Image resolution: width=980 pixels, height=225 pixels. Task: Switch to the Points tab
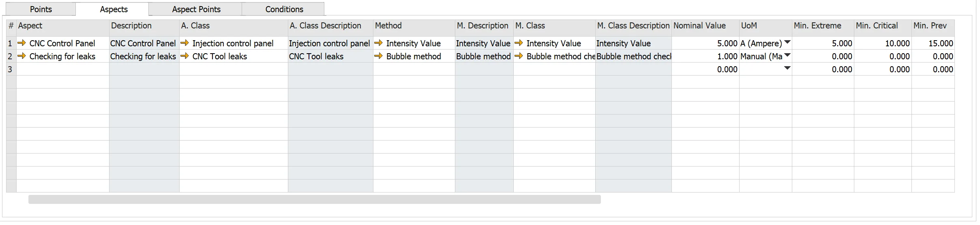click(41, 9)
